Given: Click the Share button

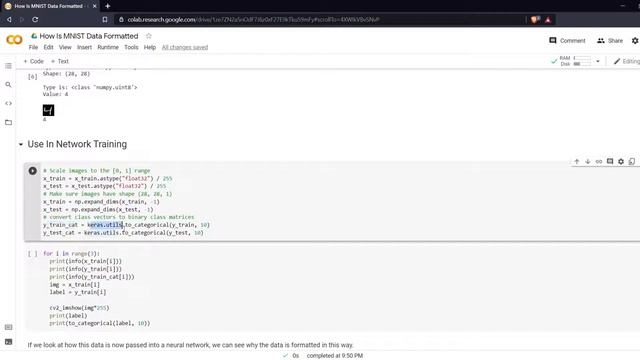Looking at the screenshot, I should pos(610,40).
